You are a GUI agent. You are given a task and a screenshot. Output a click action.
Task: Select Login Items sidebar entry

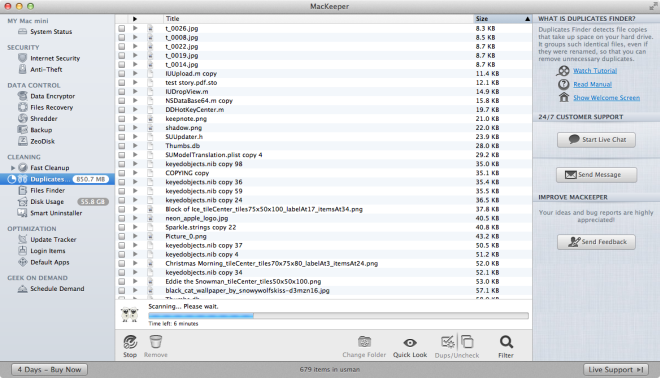point(57,250)
